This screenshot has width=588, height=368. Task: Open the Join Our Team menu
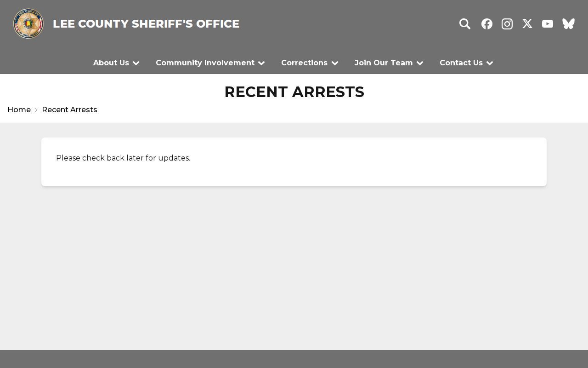click(384, 63)
